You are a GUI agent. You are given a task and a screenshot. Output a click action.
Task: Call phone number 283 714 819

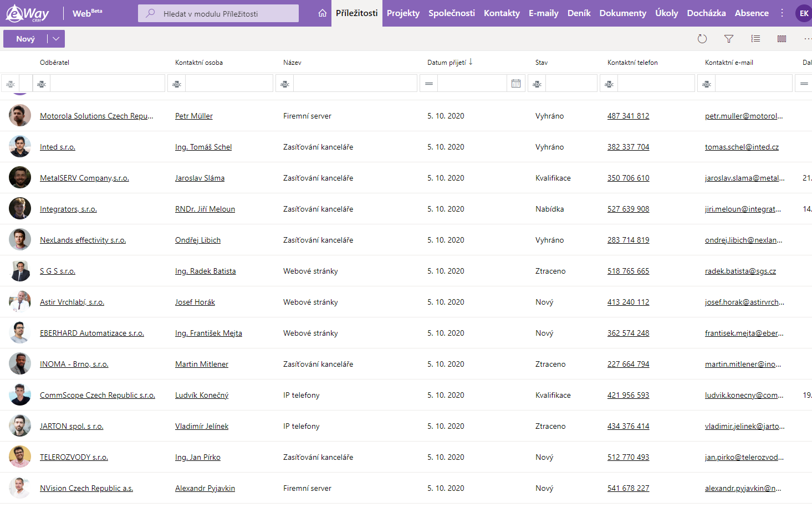point(628,240)
